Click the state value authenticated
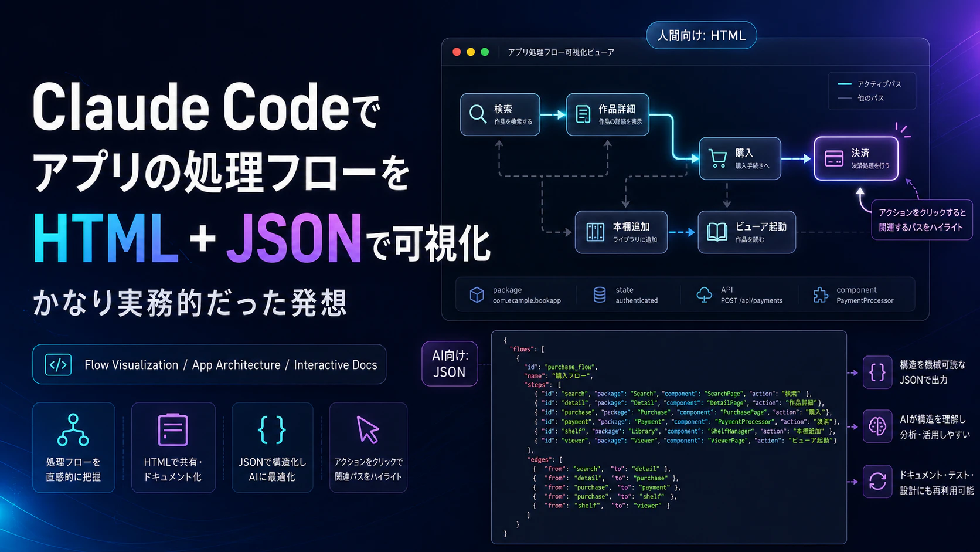Screen dimensions: 980x552 637,300
